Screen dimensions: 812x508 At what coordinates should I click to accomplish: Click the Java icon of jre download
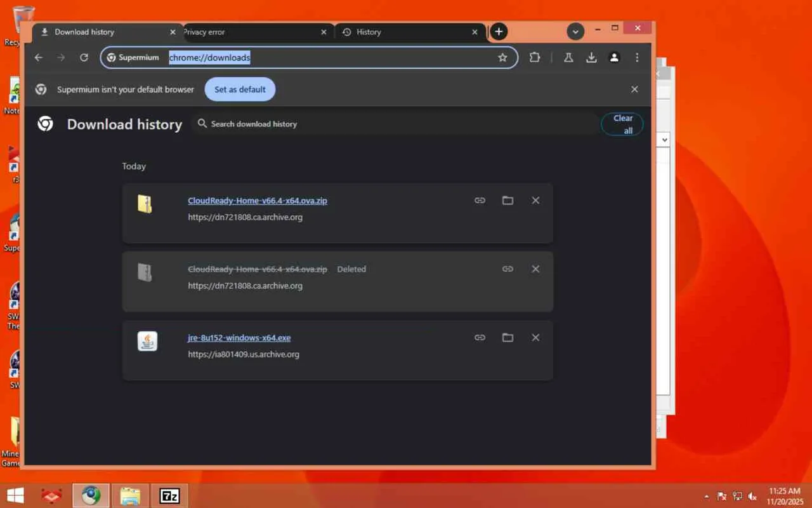[147, 342]
